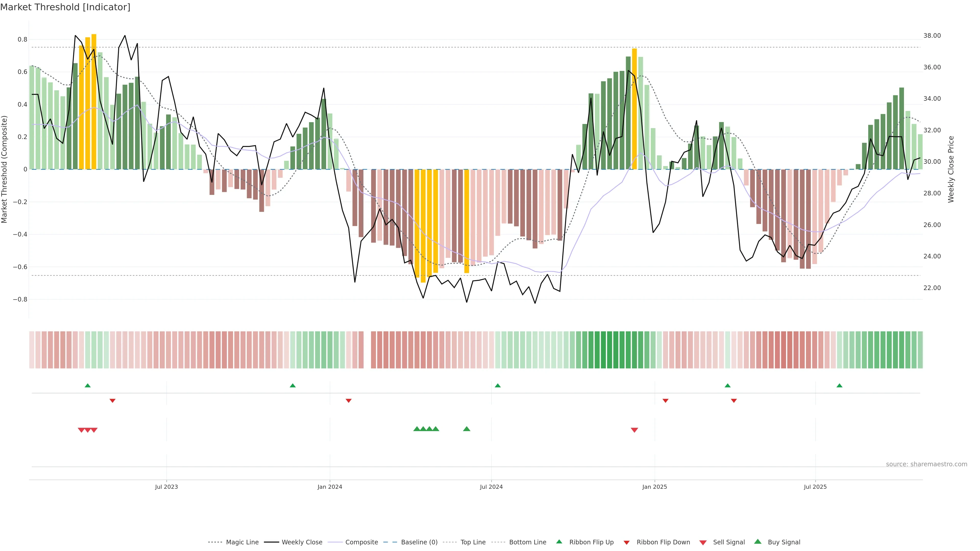Screen dimensions: 980x551
Task: Click the ribbon flip up marker after Jul 2025
Action: 839,386
